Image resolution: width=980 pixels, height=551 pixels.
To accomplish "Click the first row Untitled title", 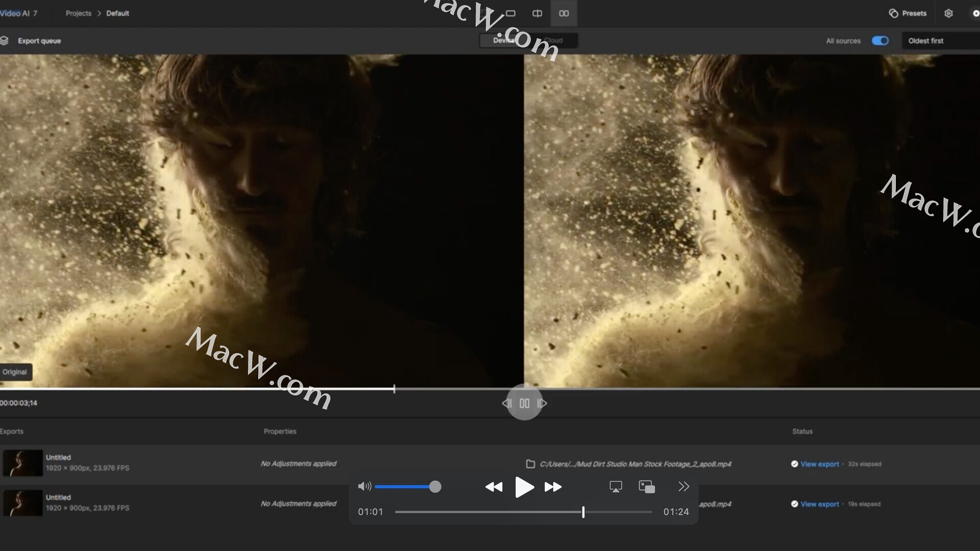I will 58,458.
